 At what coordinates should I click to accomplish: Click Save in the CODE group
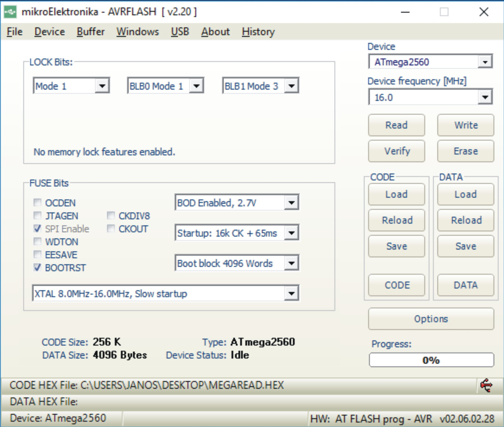coord(396,246)
